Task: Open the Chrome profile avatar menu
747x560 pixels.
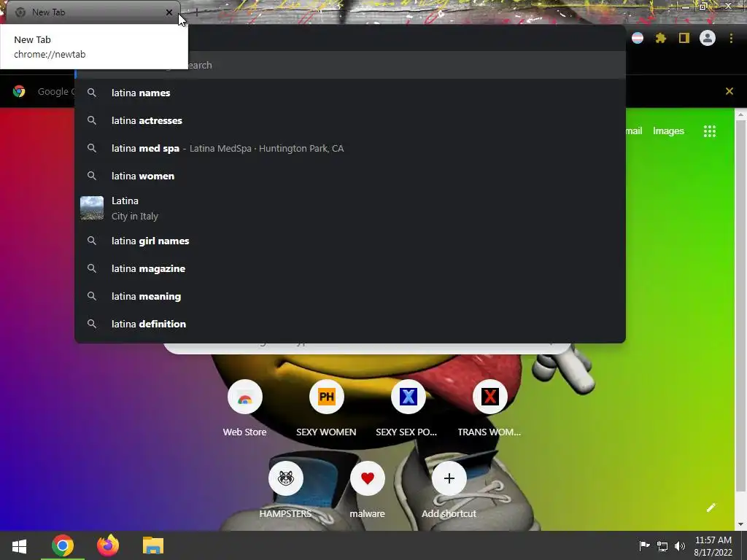Action: point(708,38)
